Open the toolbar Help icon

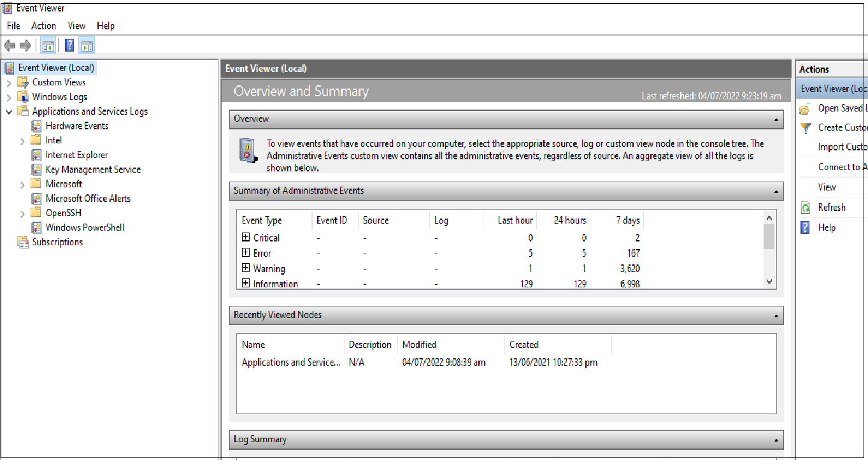pyautogui.click(x=69, y=46)
